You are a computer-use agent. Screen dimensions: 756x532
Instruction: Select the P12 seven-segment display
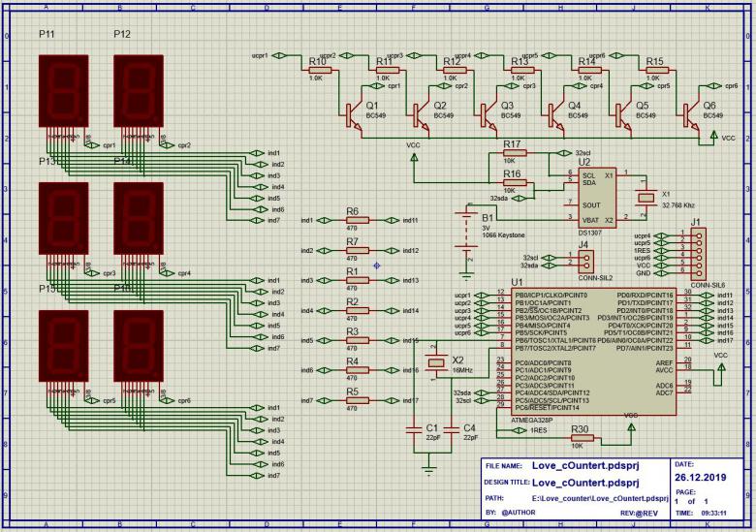139,90
